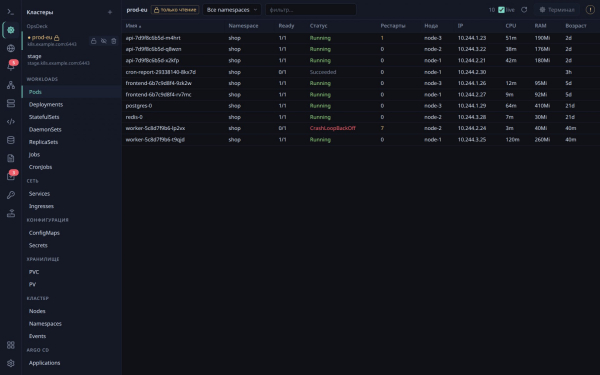The width and height of the screenshot is (600, 375).
Task: Add a new cluster with plus icon
Action: pyautogui.click(x=110, y=12)
